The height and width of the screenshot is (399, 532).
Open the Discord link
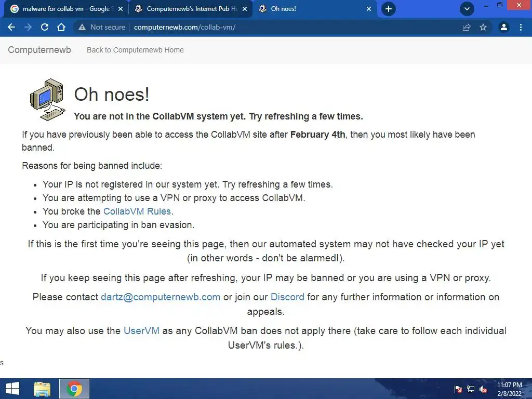coord(287,297)
